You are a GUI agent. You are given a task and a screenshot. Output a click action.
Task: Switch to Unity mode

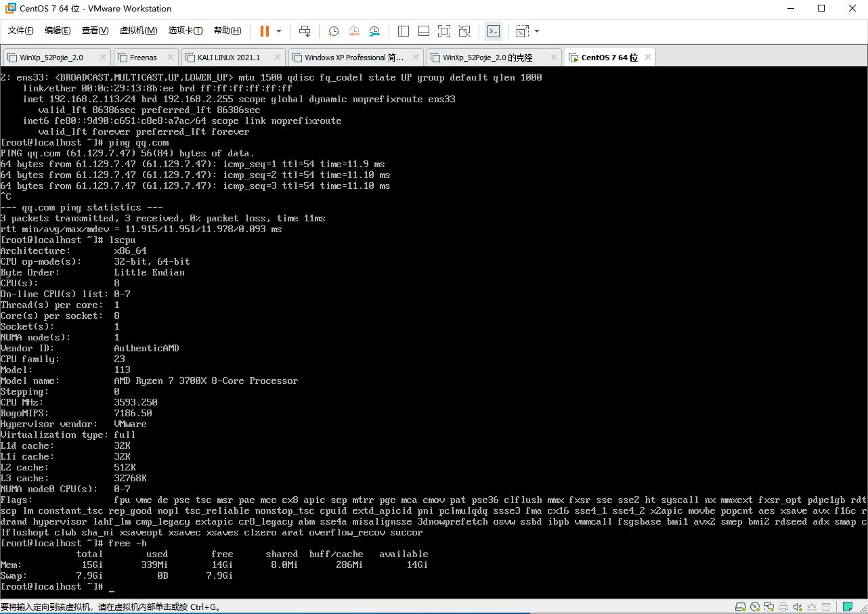464,31
